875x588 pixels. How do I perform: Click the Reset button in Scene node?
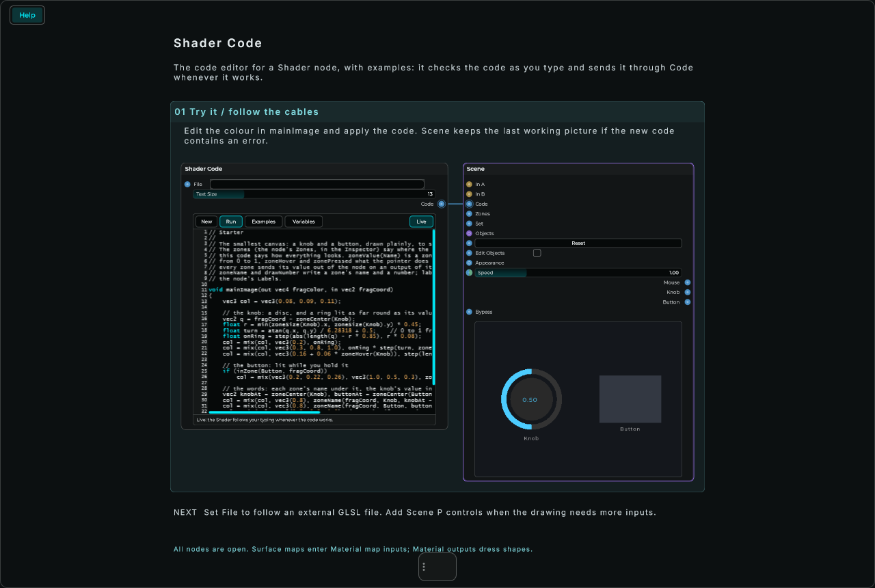[x=578, y=243]
